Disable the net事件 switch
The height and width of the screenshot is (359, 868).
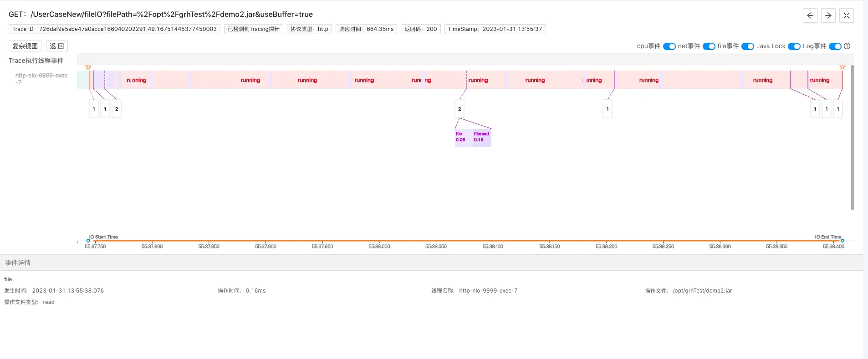click(709, 46)
